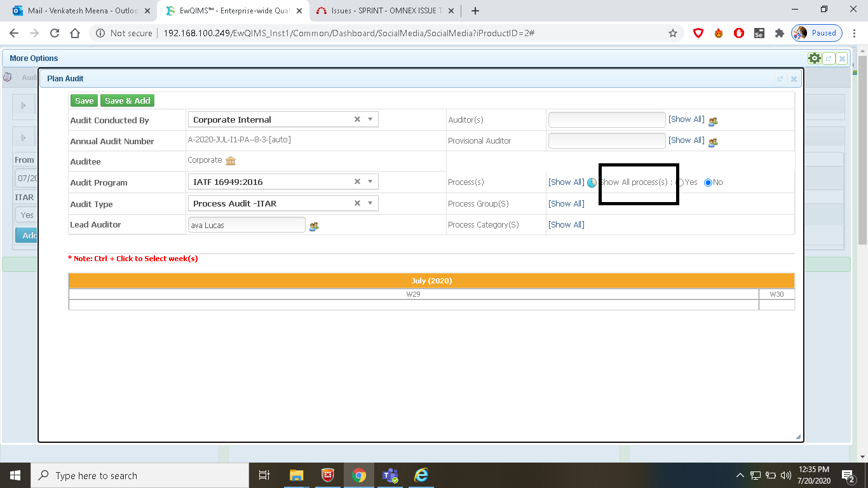868x488 pixels.
Task: Open the Windows Start menu
Action: [x=15, y=475]
